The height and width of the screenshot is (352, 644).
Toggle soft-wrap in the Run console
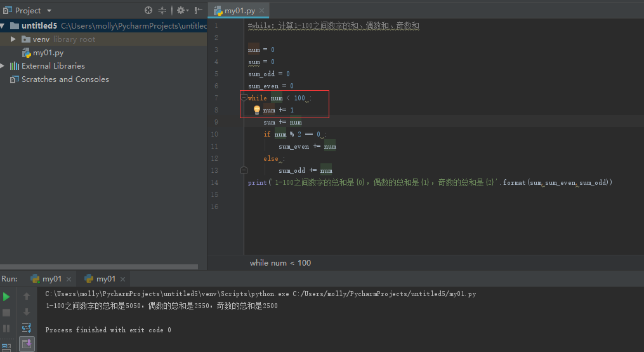26,328
